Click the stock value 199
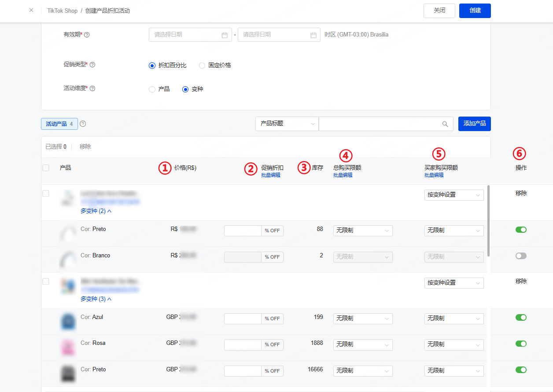This screenshot has height=392, width=553. [318, 317]
